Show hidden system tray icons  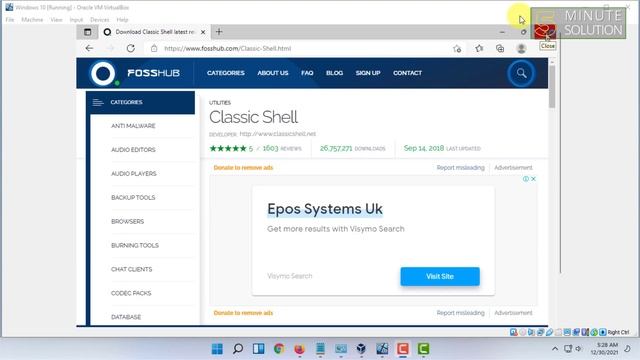[555, 349]
